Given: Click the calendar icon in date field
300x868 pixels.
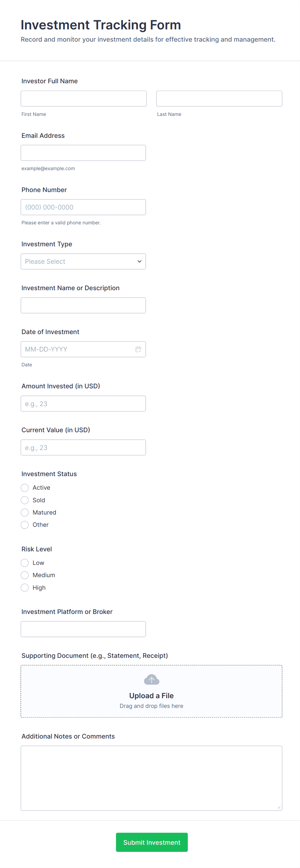Looking at the screenshot, I should [138, 349].
